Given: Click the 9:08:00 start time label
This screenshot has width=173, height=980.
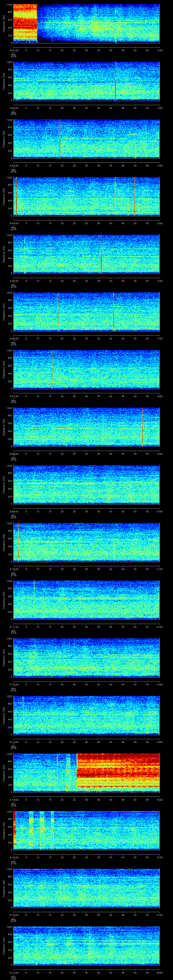Looking at the screenshot, I should (x=14, y=454).
